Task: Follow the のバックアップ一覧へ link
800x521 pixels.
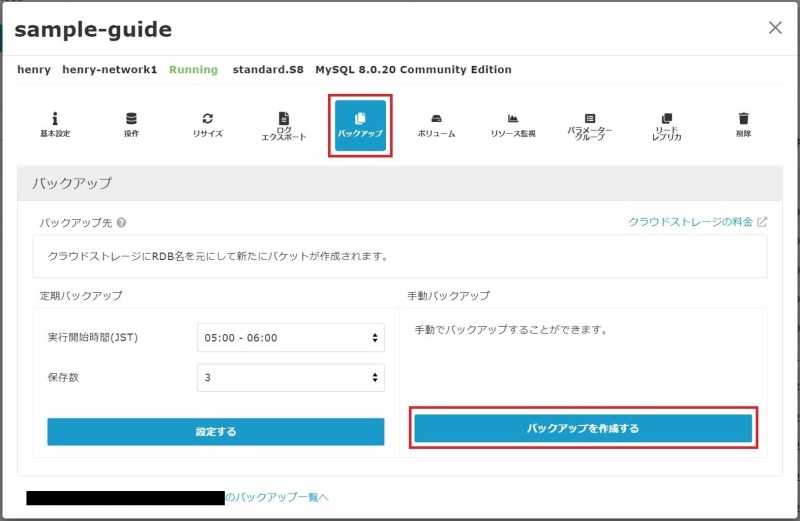Action: [x=276, y=497]
